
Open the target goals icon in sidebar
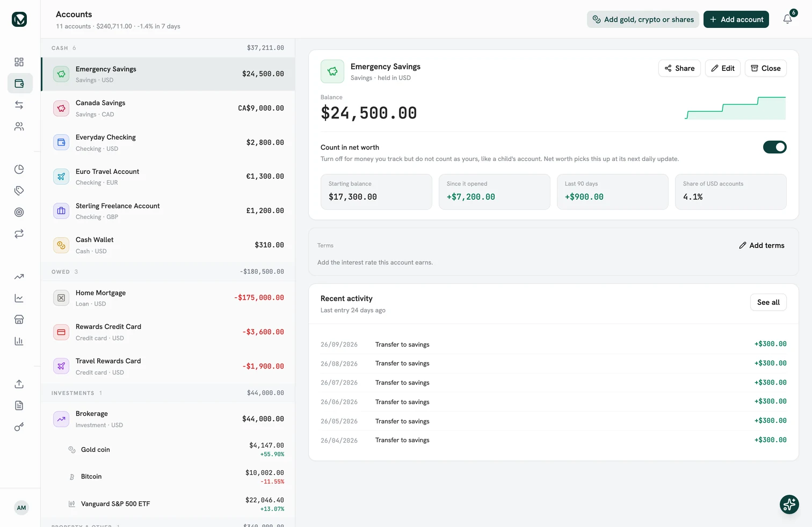click(19, 213)
